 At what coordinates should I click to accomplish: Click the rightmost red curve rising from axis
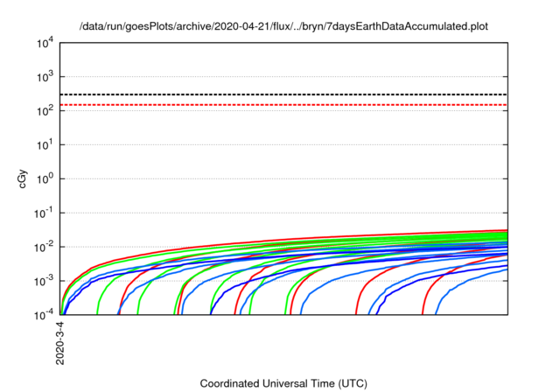click(x=426, y=296)
